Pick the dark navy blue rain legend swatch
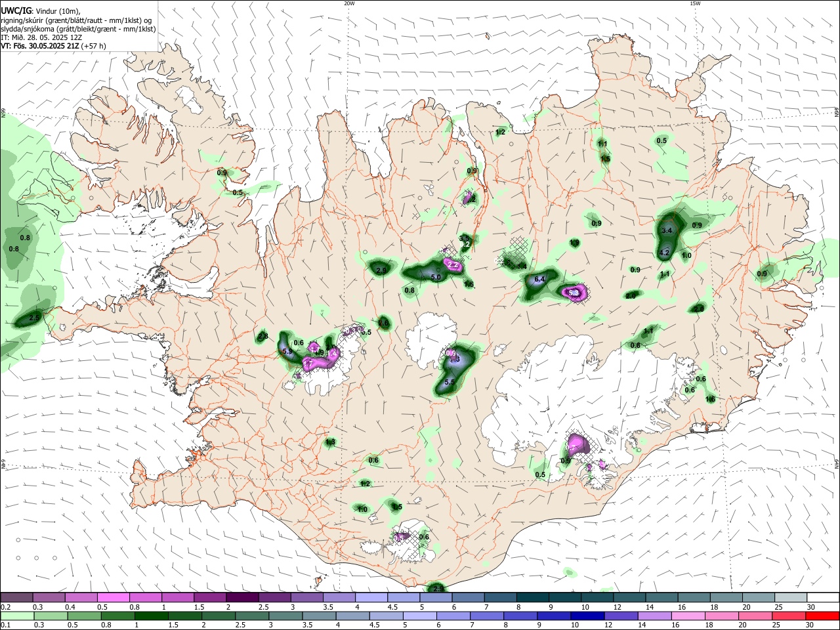This screenshot has height=630, width=840. tap(586, 616)
